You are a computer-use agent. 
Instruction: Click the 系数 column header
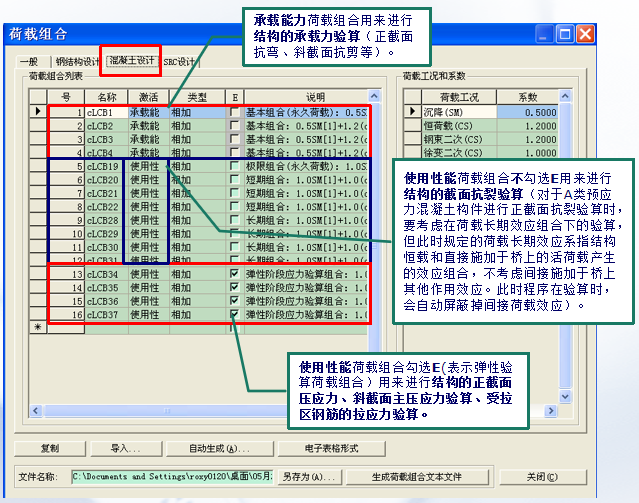(x=528, y=97)
